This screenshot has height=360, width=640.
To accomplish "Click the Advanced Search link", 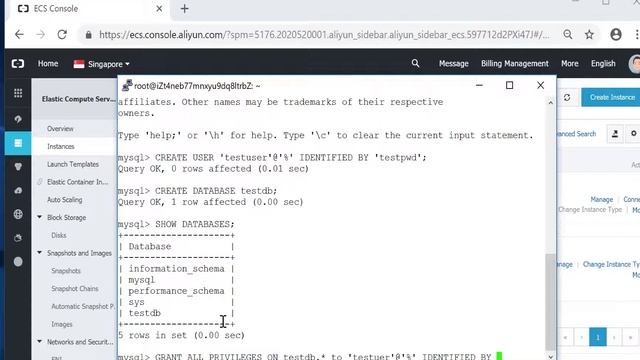I will tap(576, 134).
